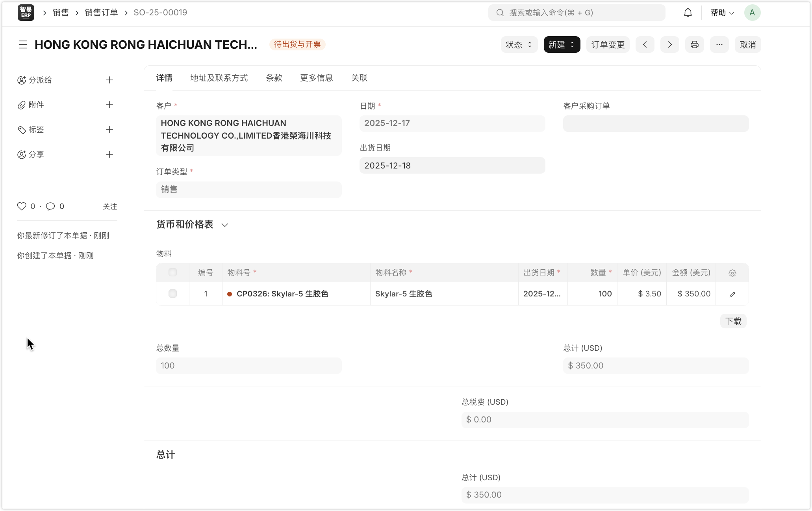Add an attachment via 附件 plus
The height and width of the screenshot is (511, 812).
point(109,105)
